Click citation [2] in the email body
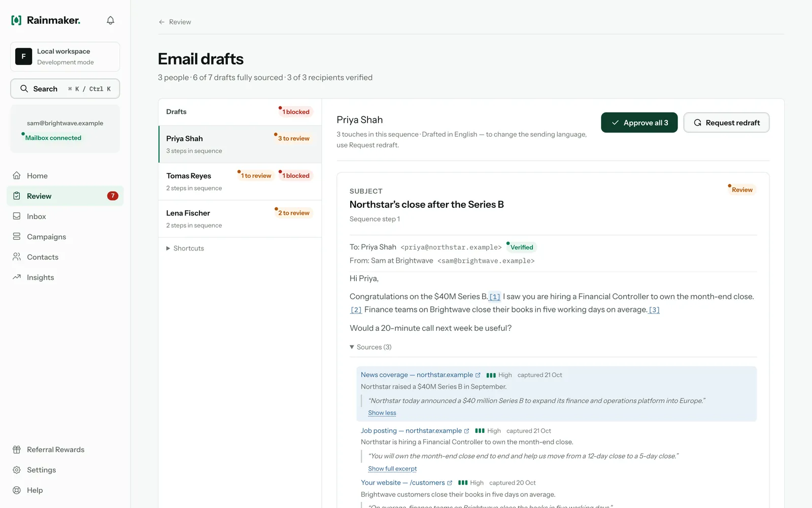The height and width of the screenshot is (508, 812). click(x=356, y=310)
